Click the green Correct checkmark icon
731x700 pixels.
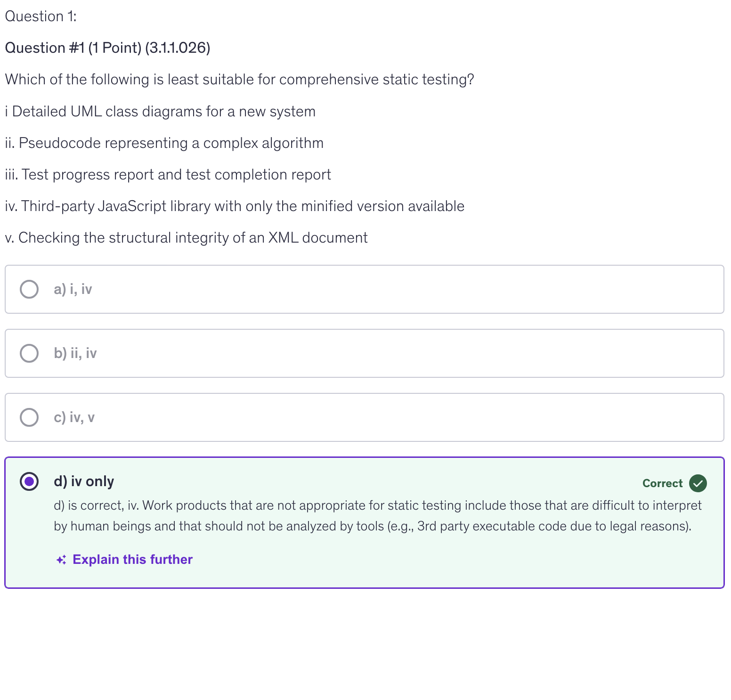[x=698, y=483]
